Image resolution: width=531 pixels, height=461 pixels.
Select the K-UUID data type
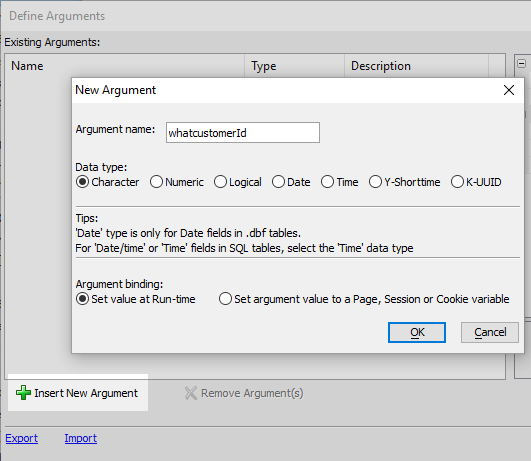pos(457,182)
